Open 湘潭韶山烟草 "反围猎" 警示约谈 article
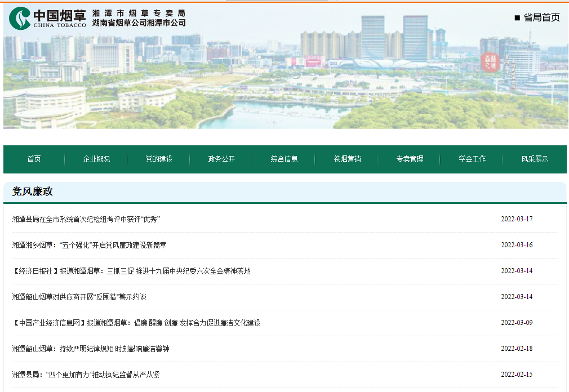 (79, 297)
